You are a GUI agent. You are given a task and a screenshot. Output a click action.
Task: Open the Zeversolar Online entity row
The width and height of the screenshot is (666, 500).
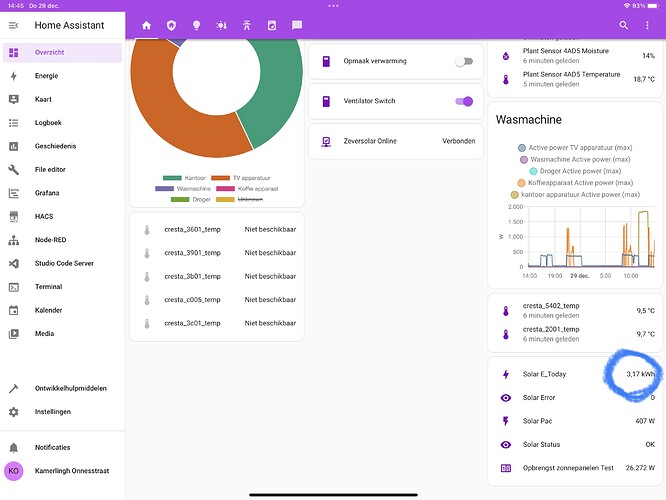pyautogui.click(x=396, y=141)
